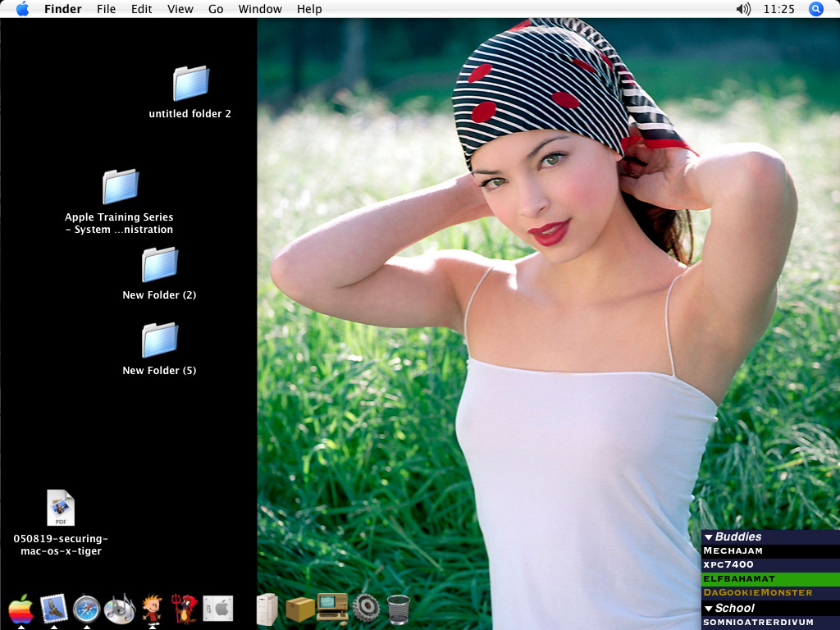Select the Apple Training Series folder icon

[x=121, y=186]
